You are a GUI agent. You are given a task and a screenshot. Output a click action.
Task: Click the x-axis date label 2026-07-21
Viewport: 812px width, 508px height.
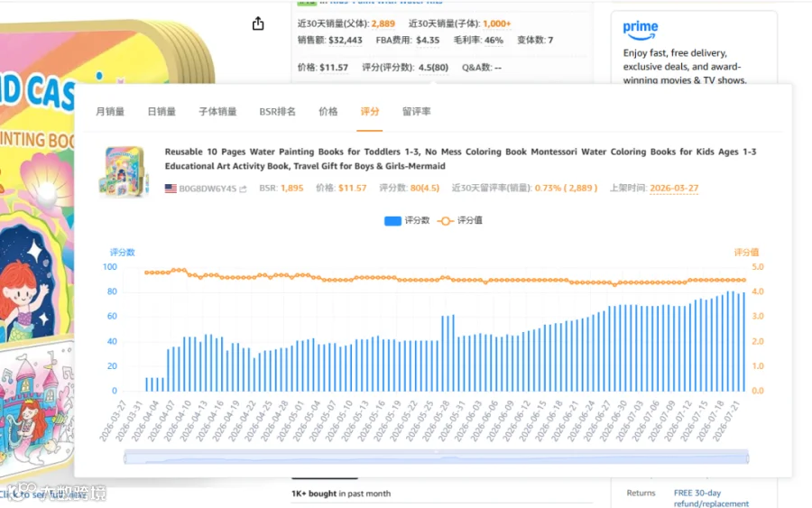726,420
